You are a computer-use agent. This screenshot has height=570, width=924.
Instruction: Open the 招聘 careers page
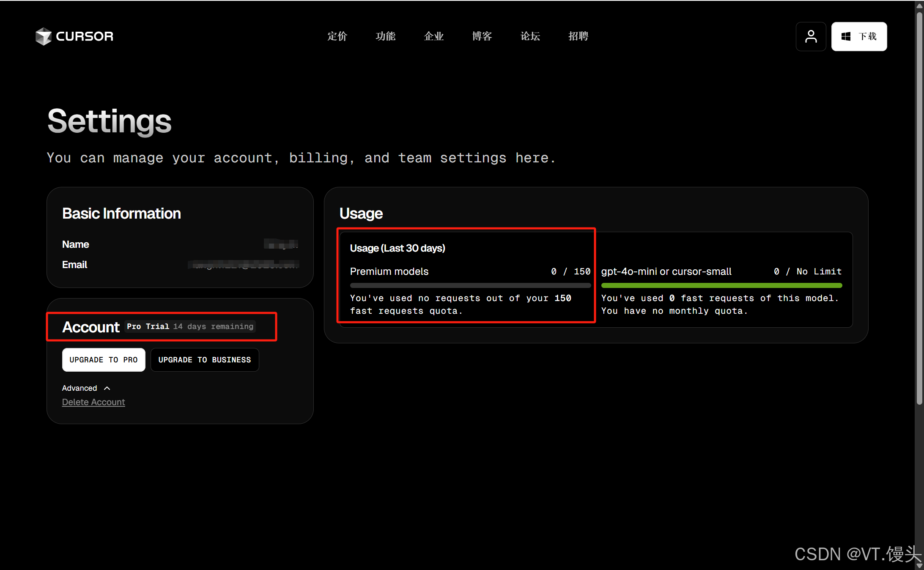click(578, 36)
